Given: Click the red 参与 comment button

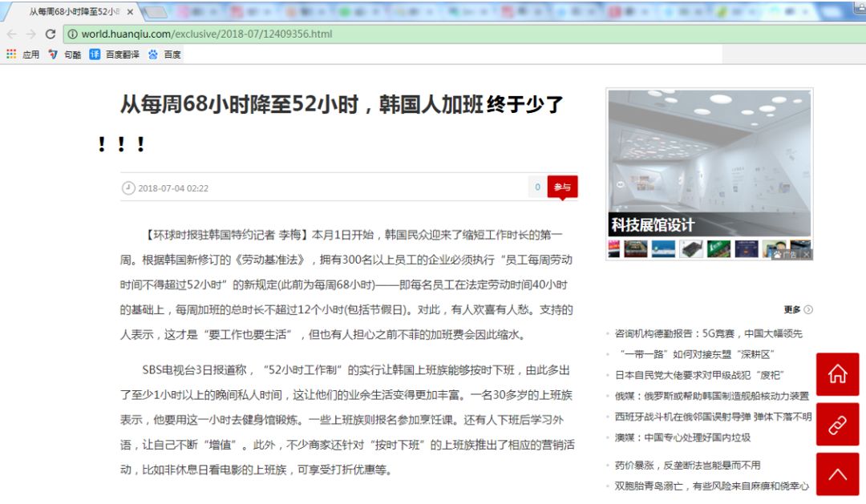Looking at the screenshot, I should [562, 187].
